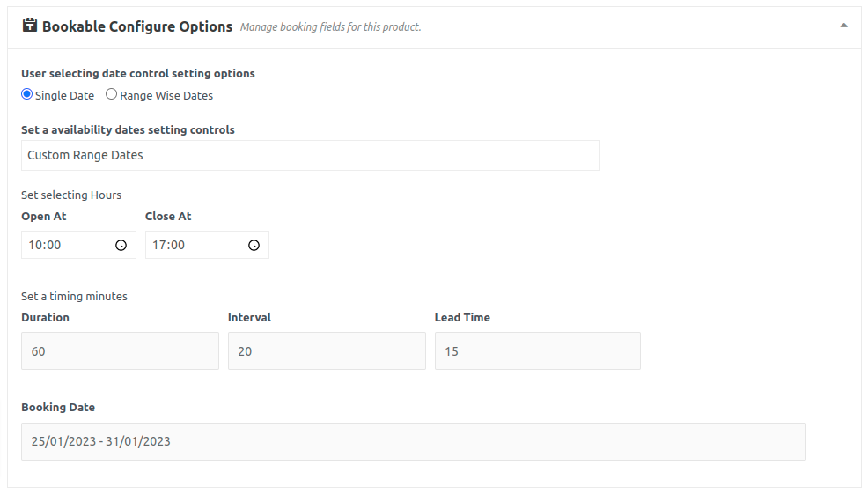Collapse the Bookable Configure Options panel arrow

(x=843, y=26)
